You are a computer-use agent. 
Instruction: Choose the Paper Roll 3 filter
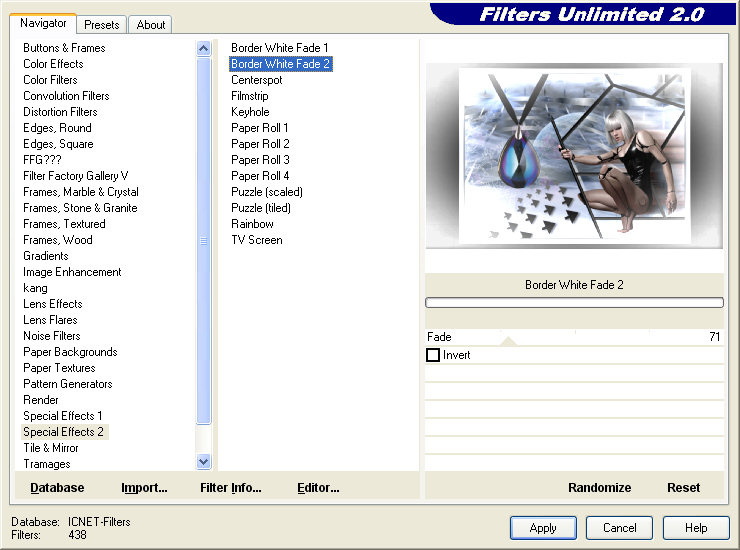pyautogui.click(x=260, y=160)
